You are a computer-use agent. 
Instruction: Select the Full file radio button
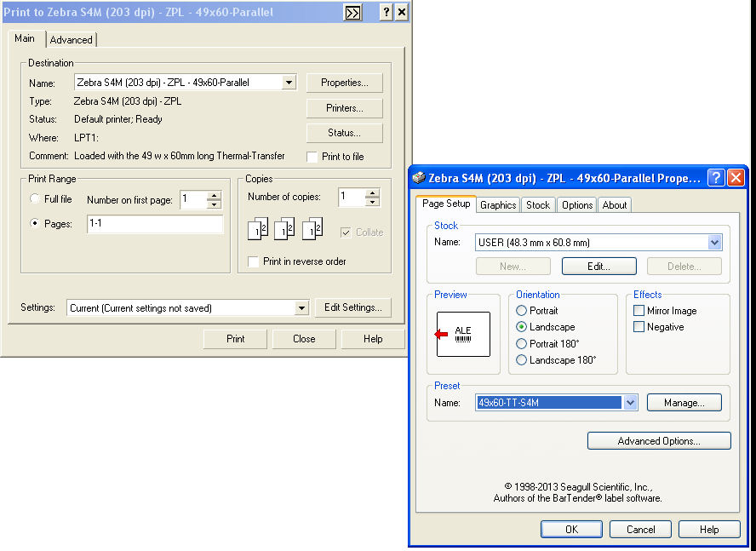coord(35,198)
